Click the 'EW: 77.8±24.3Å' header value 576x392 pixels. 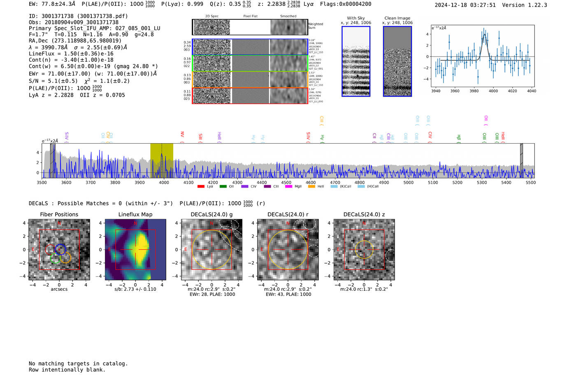52,4
